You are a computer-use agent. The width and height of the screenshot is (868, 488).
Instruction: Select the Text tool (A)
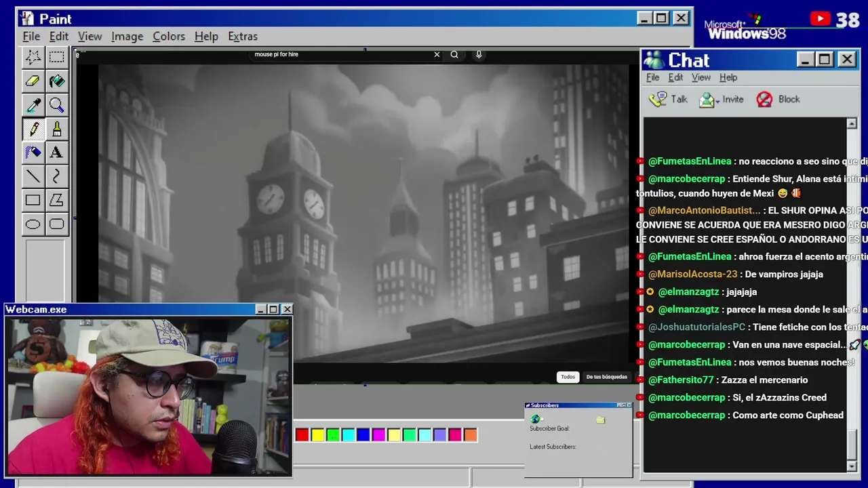56,152
